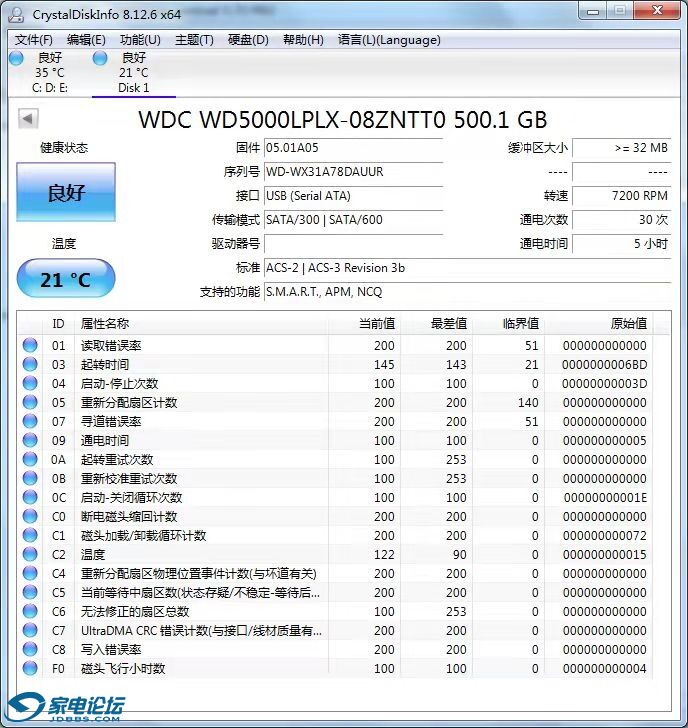Open the 硬盘(D) menu
Image resolution: width=688 pixels, height=728 pixels.
pos(248,40)
